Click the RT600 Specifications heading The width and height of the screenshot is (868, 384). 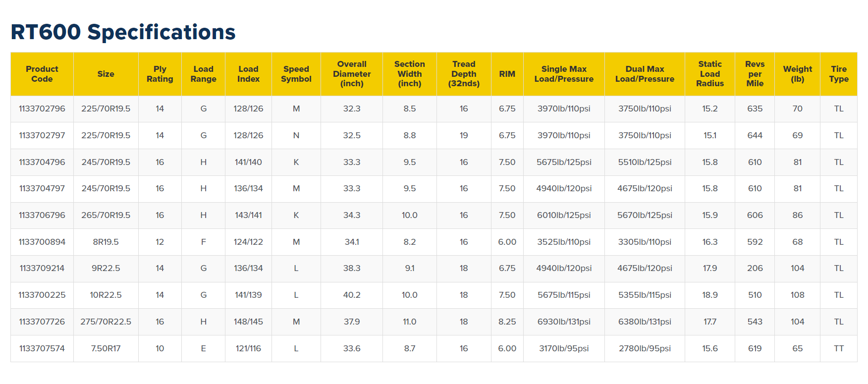tap(123, 32)
